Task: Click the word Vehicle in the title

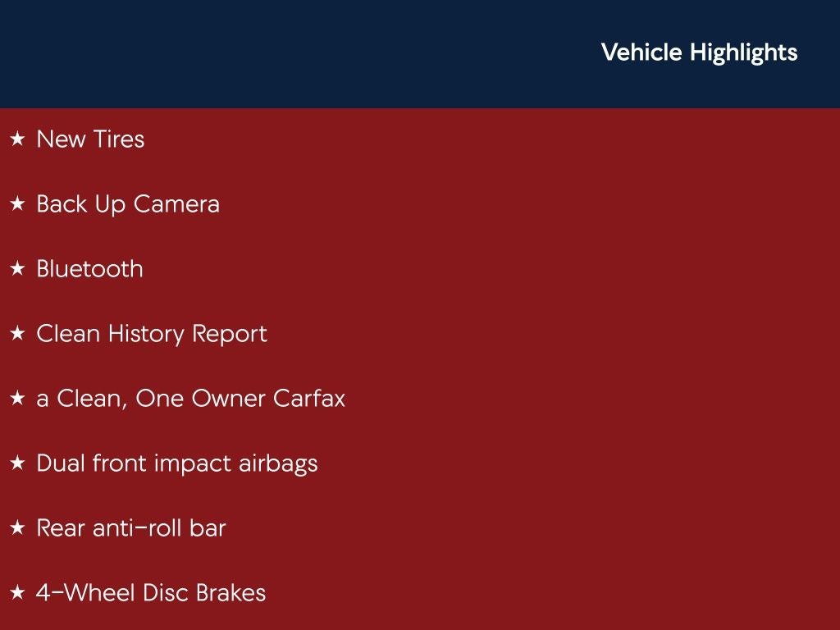Action: 641,52
